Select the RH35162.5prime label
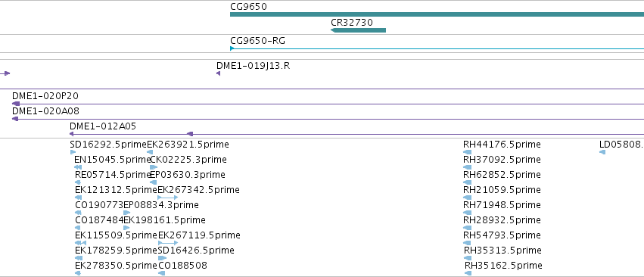The image size is (644, 277). (503, 266)
